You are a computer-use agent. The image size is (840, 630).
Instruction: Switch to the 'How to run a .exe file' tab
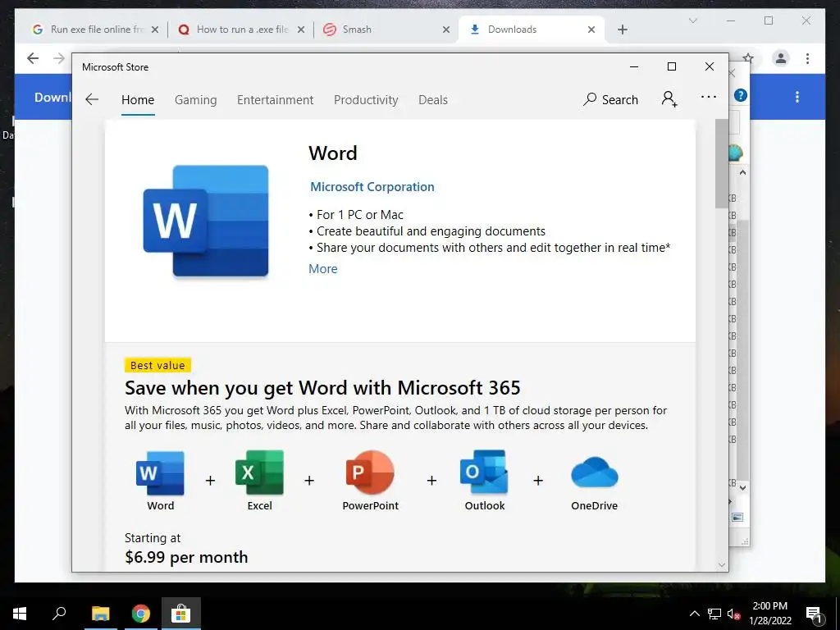tap(242, 30)
